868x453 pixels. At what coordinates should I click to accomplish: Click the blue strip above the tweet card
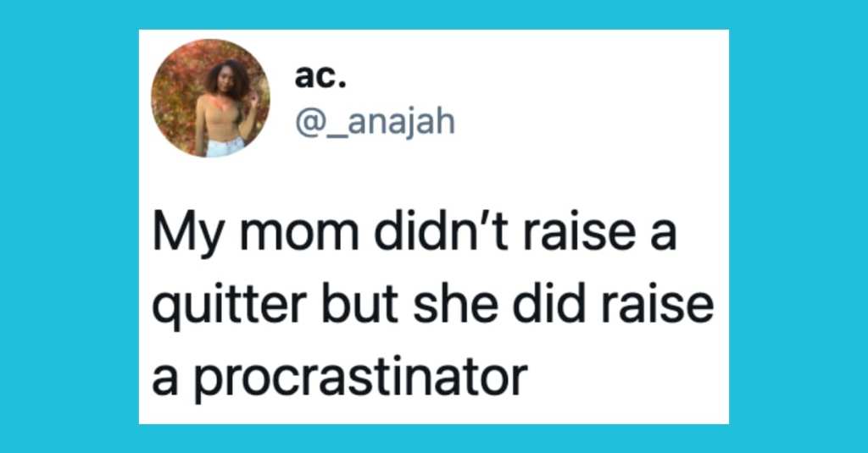(434, 14)
